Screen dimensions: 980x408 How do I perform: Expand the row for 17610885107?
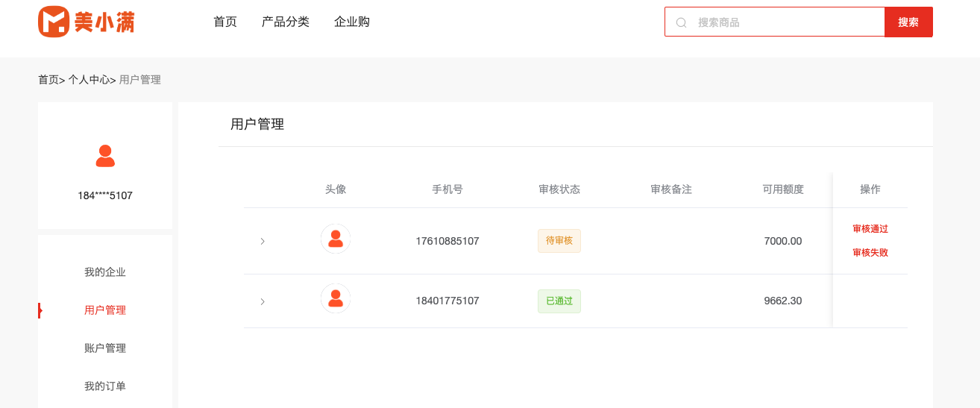coord(263,241)
